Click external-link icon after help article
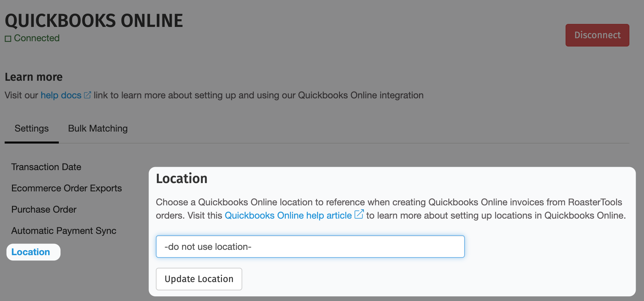This screenshot has height=301, width=644. 359,214
